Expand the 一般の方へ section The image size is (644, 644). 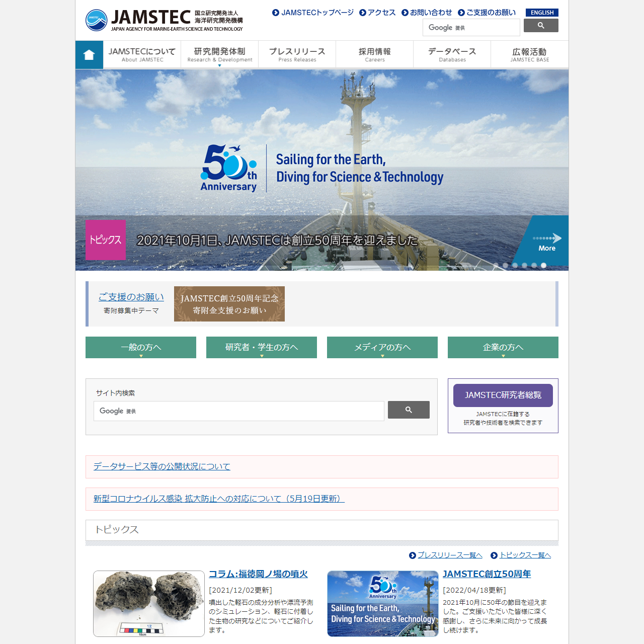141,347
